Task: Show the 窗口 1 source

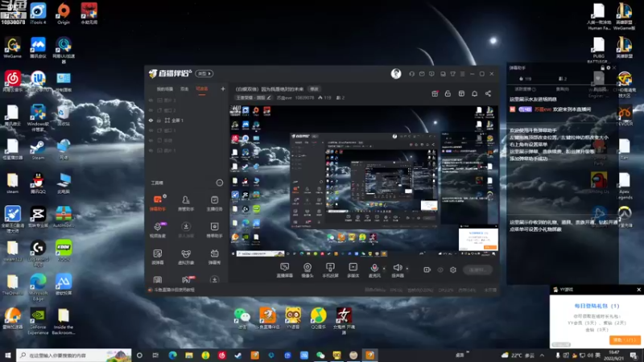Action: [151, 130]
